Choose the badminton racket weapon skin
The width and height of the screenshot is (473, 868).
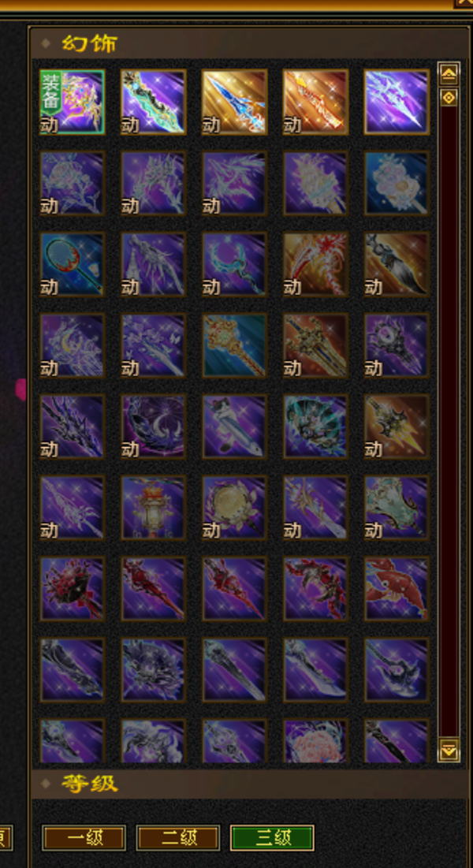pos(72,265)
